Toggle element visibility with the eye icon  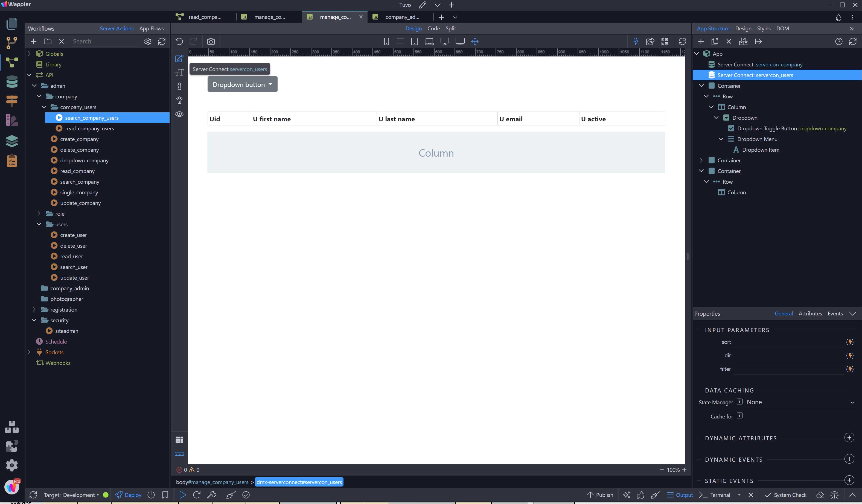pos(179,114)
